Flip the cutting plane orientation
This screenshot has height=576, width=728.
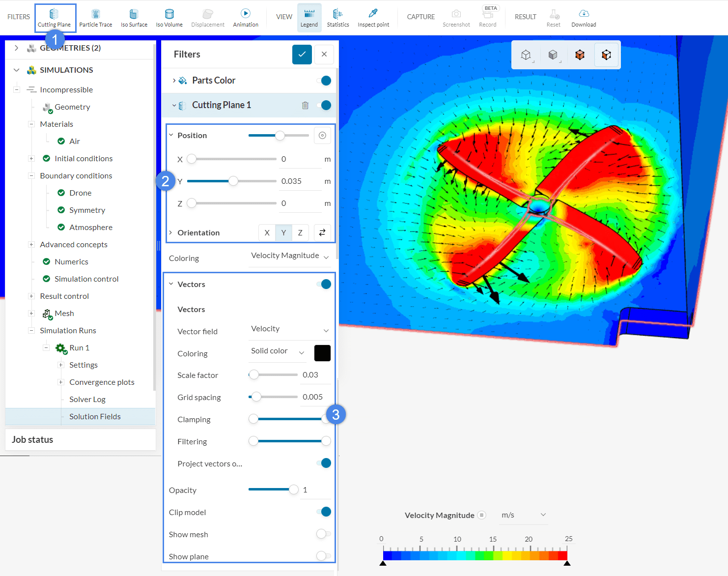click(x=322, y=232)
